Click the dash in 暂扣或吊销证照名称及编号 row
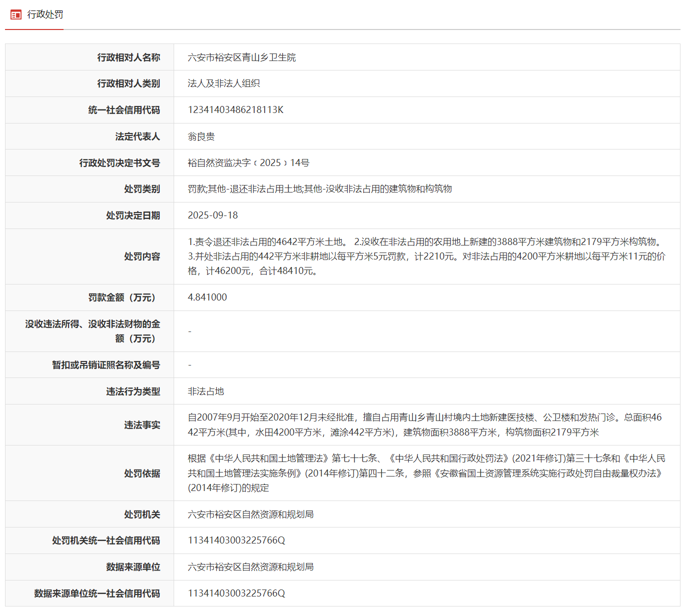 190,364
